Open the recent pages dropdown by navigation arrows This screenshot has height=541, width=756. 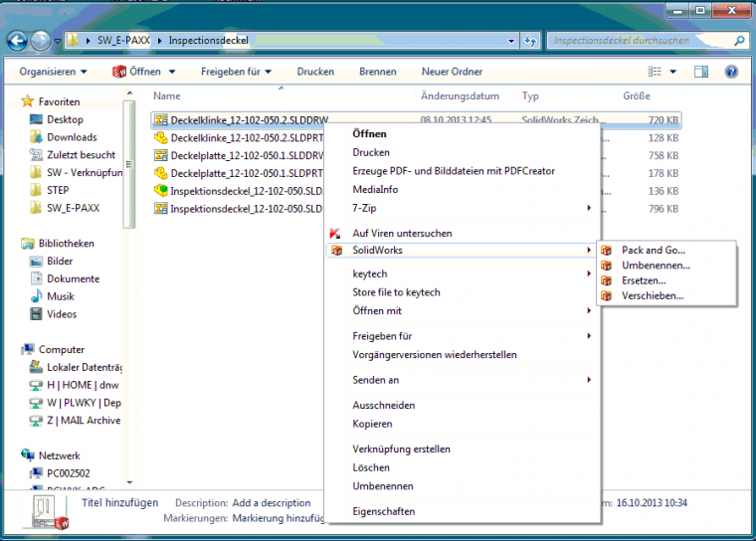(58, 42)
